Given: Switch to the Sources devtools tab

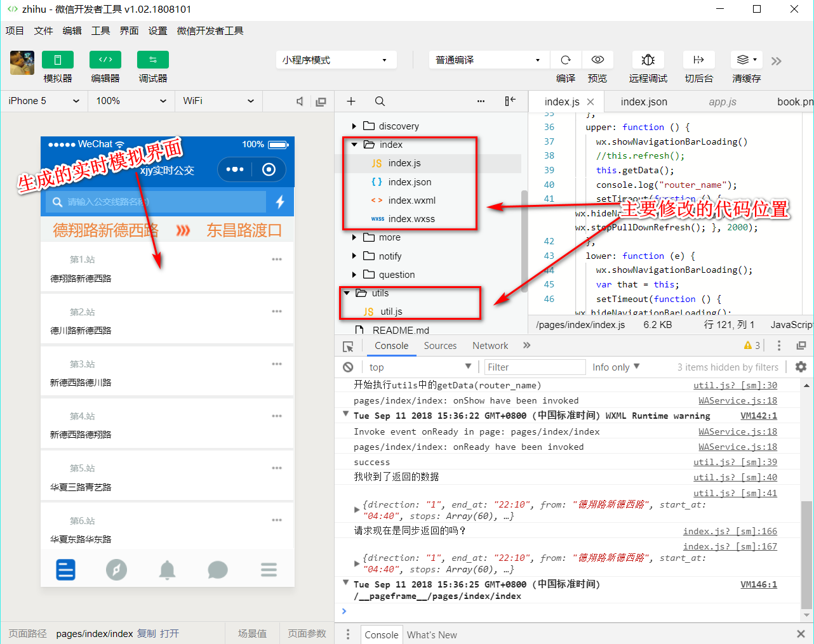Looking at the screenshot, I should tap(440, 346).
